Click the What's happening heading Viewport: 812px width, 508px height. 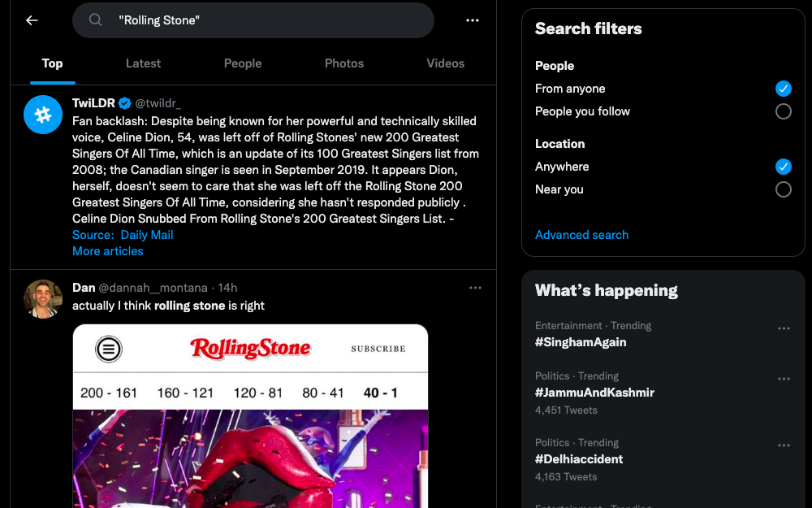[607, 290]
